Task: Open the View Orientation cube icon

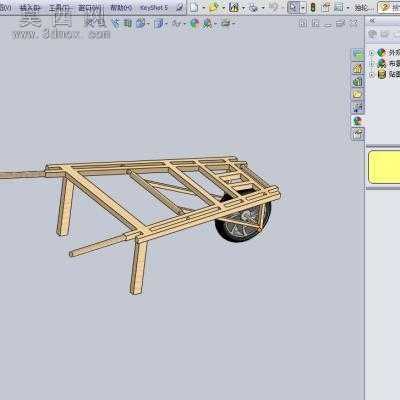Action: click(141, 23)
